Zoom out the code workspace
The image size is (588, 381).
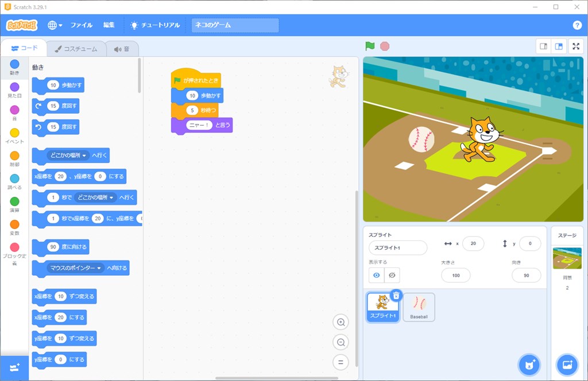[341, 342]
